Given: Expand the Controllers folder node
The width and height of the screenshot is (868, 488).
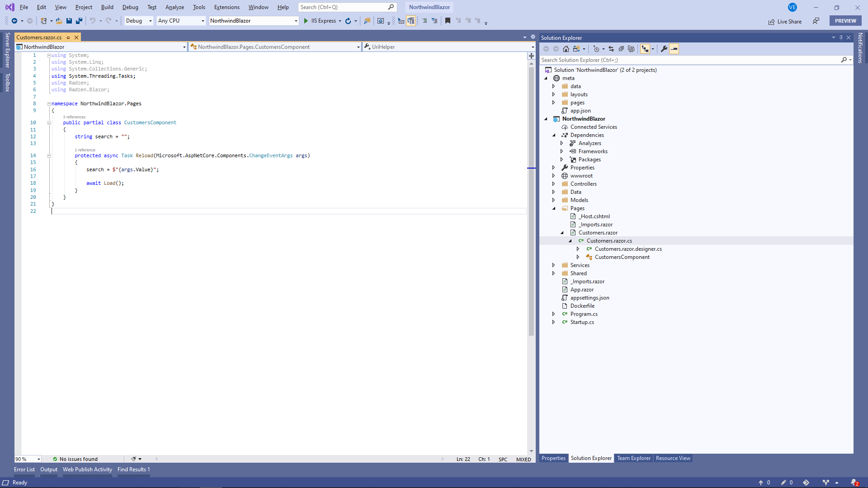Looking at the screenshot, I should 553,184.
